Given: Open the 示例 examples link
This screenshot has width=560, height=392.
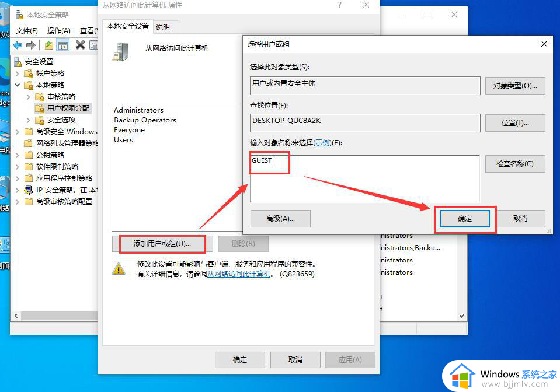Looking at the screenshot, I should click(323, 143).
